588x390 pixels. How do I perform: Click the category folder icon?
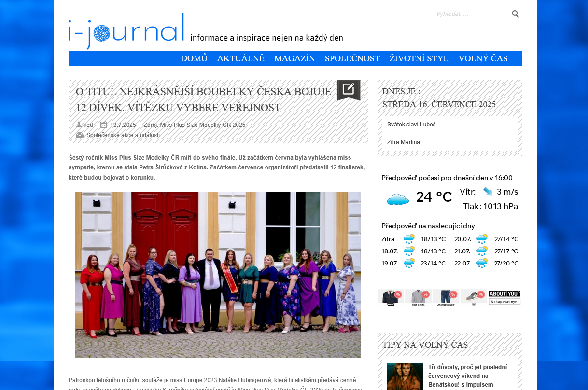[80, 135]
